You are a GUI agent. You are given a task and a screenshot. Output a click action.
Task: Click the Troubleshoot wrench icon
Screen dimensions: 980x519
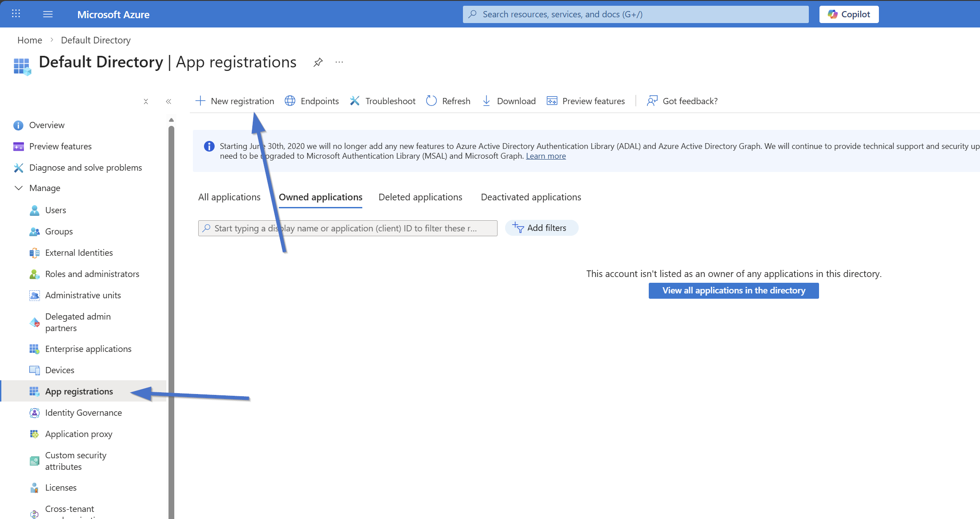tap(355, 101)
